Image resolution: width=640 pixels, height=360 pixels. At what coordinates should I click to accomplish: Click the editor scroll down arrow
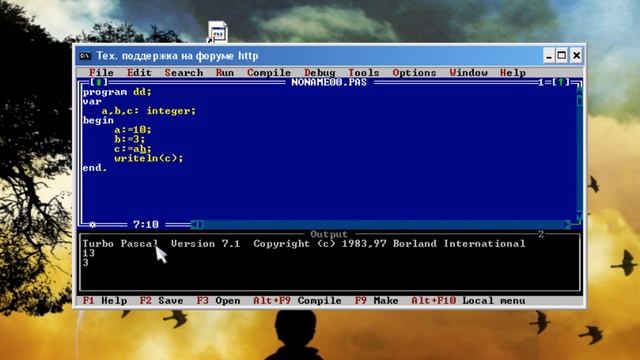click(579, 217)
